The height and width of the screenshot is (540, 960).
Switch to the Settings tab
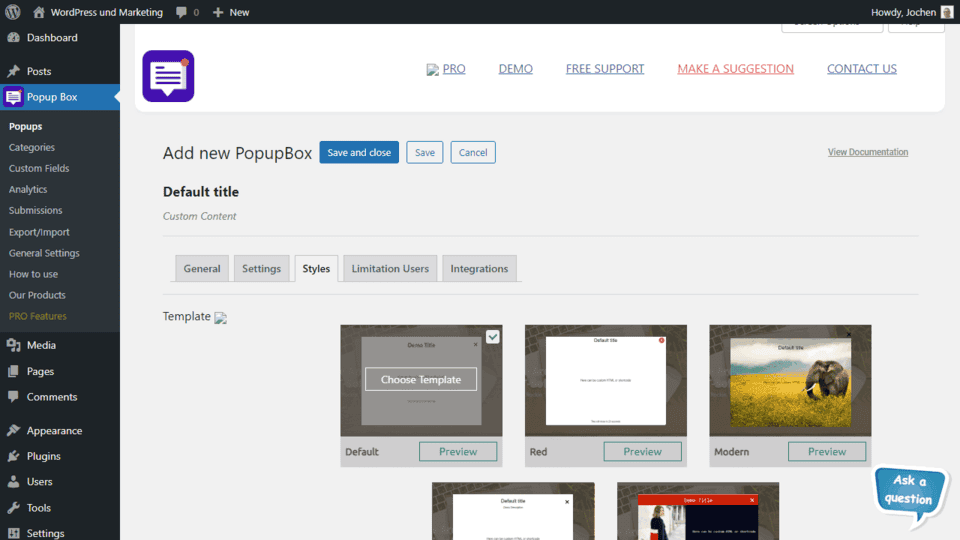click(261, 269)
